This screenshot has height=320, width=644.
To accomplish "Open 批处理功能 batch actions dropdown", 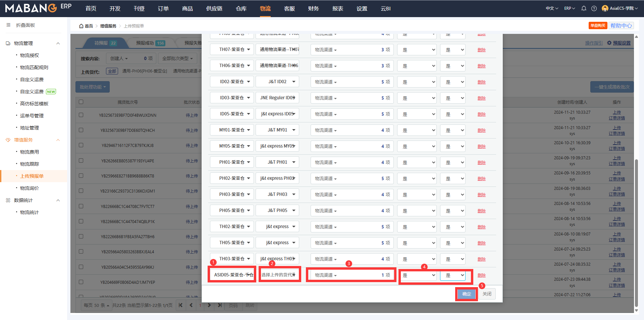I will 93,87.
